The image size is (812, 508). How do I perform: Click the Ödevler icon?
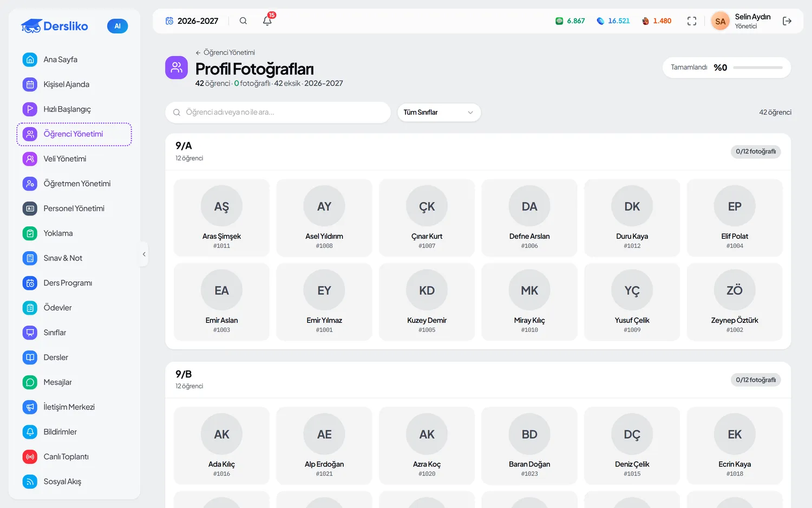coord(30,308)
